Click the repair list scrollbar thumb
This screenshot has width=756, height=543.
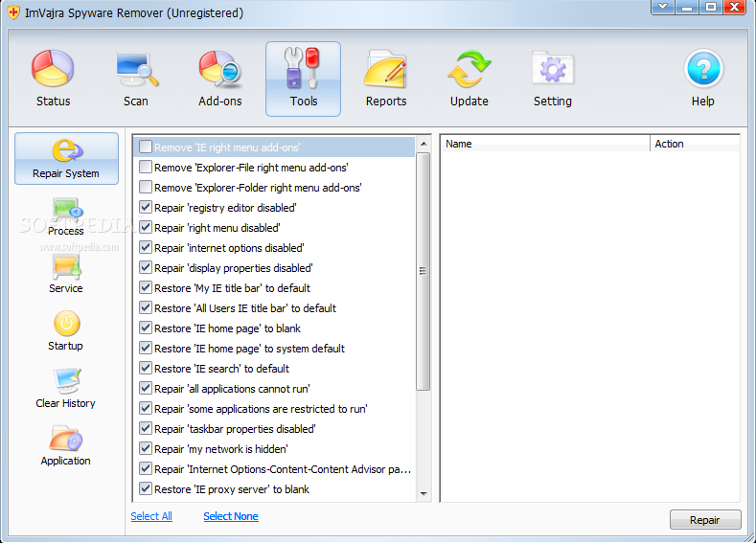[x=423, y=271]
